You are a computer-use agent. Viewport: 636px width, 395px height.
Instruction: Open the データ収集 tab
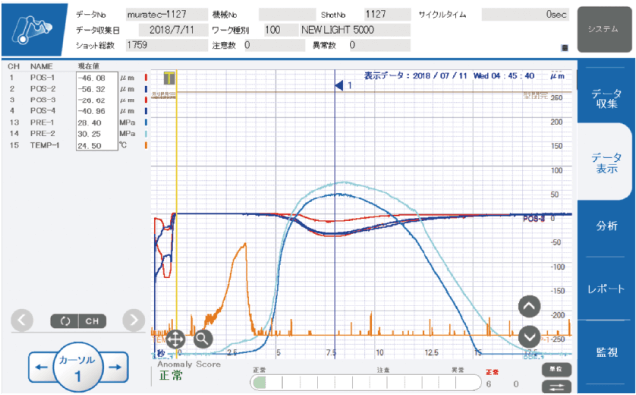606,99
